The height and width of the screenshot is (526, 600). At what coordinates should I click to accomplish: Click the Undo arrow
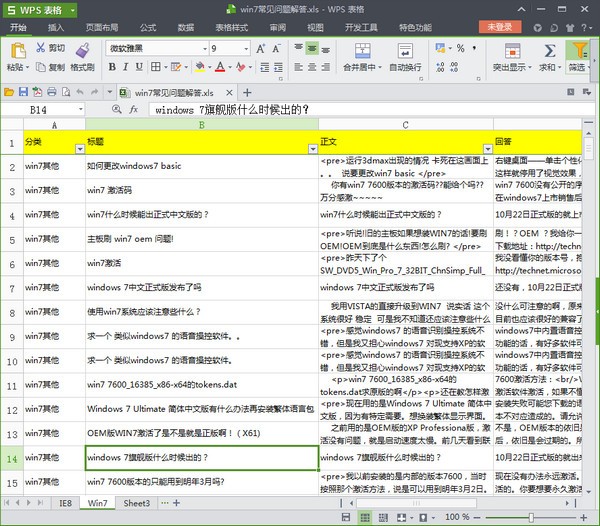point(80,92)
